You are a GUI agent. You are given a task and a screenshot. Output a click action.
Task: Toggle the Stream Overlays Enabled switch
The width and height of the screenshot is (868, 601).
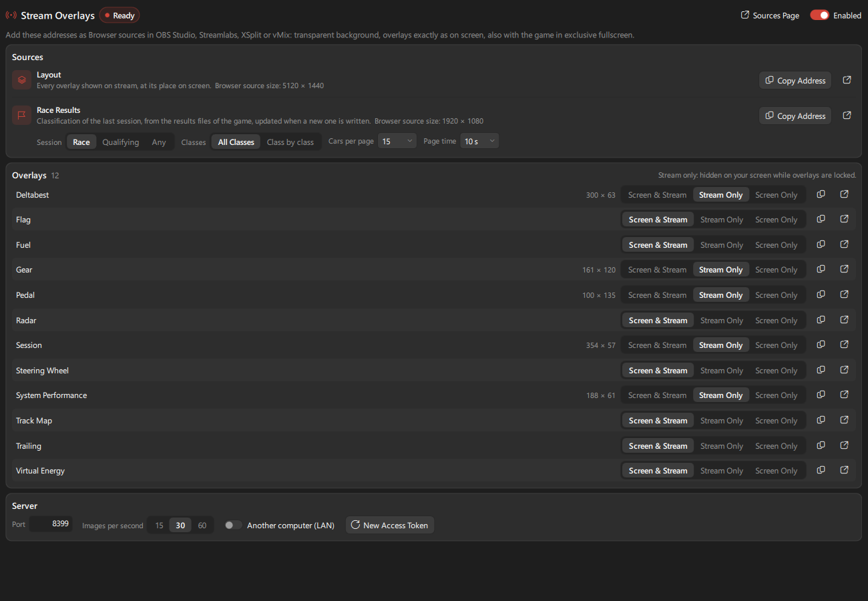(x=819, y=15)
